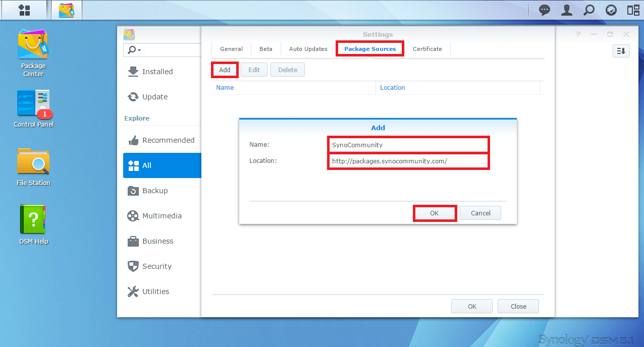The width and height of the screenshot is (644, 347).
Task: Click the taskbar search magnifier icon
Action: [589, 10]
